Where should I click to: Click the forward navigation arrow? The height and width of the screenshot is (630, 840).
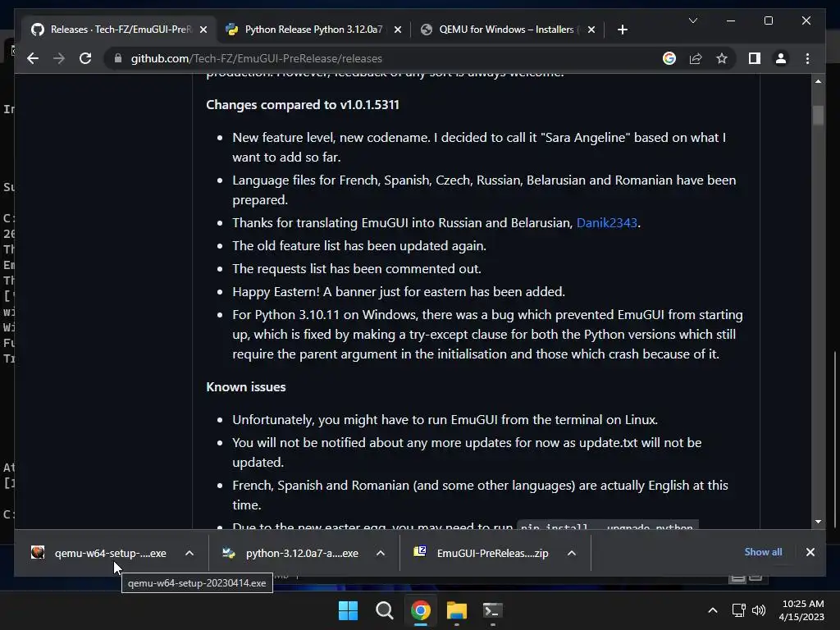click(59, 58)
